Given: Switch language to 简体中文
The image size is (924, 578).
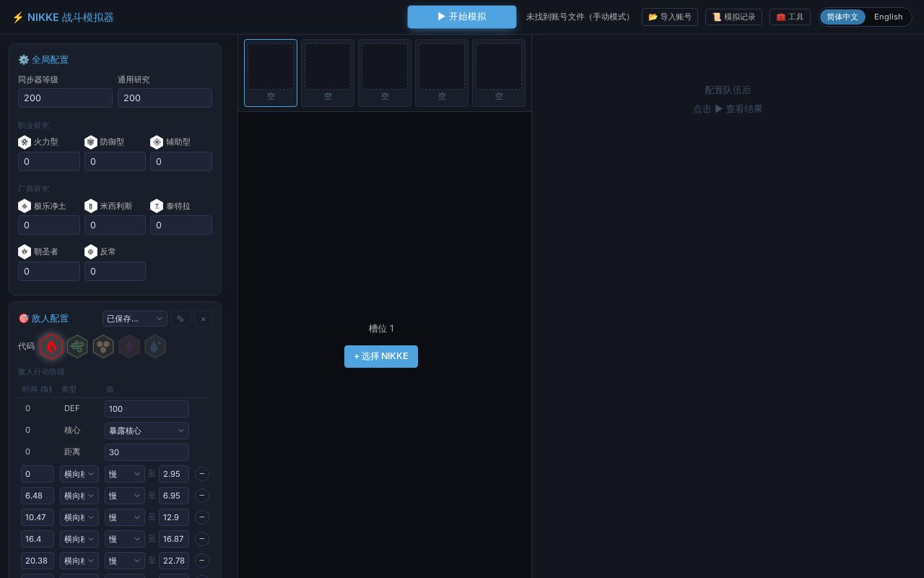Looking at the screenshot, I should tap(842, 17).
